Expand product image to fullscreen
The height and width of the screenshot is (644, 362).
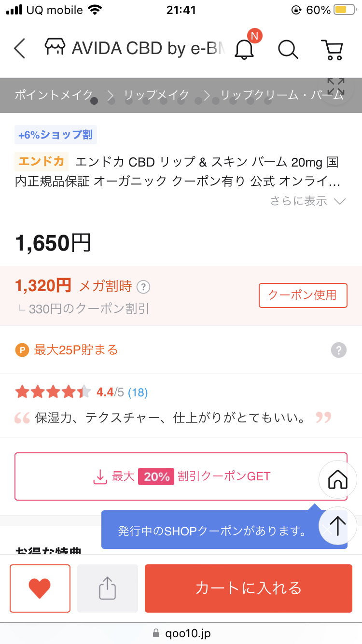pyautogui.click(x=335, y=87)
